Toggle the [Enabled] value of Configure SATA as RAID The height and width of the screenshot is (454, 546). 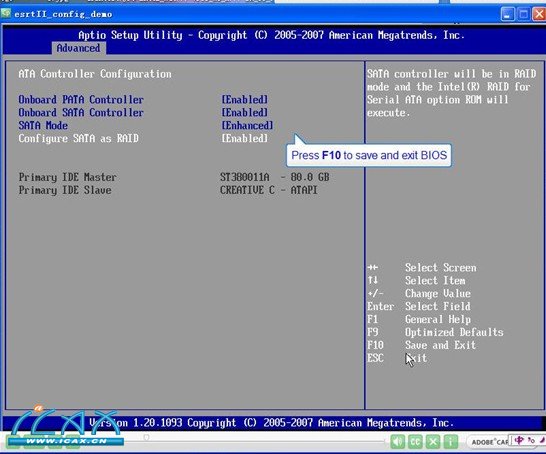point(245,138)
